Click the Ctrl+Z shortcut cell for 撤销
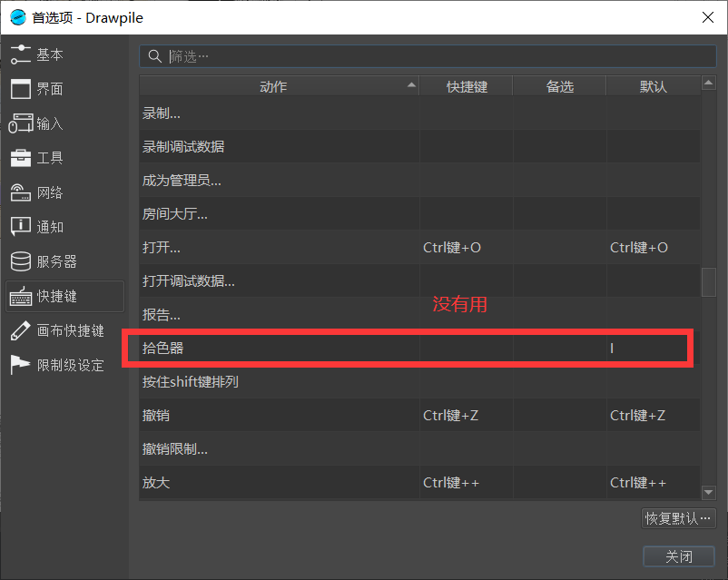 [x=467, y=415]
